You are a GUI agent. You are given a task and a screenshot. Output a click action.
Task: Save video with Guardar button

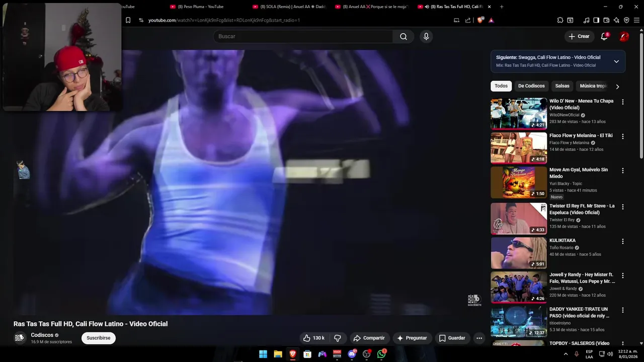pos(452,338)
